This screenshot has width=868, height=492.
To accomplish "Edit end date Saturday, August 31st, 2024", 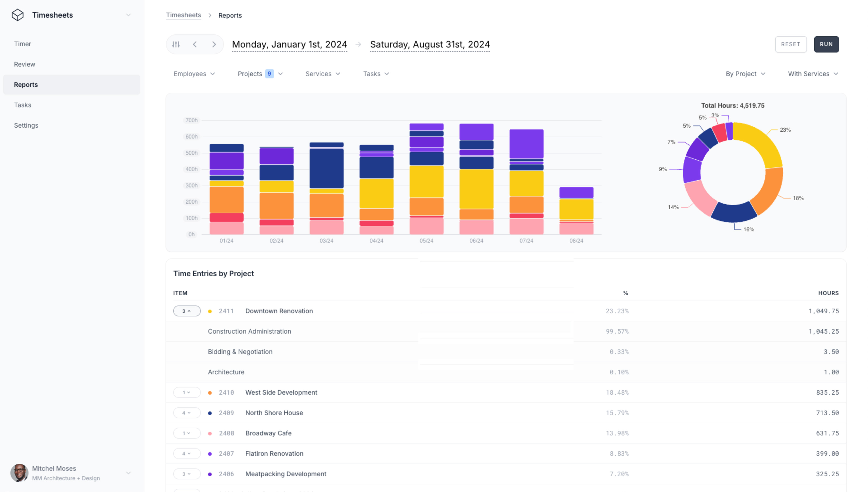I will click(430, 44).
